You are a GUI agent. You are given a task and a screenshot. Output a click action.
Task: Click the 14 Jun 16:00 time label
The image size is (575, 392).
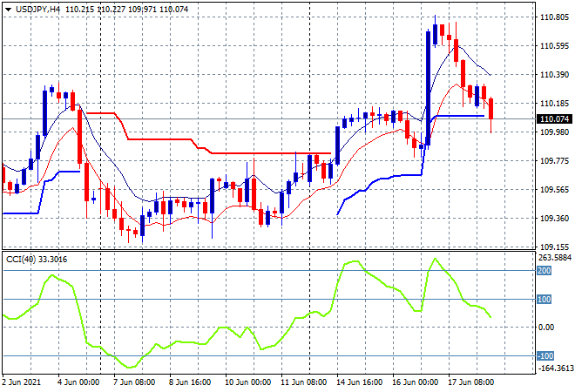[359, 382]
